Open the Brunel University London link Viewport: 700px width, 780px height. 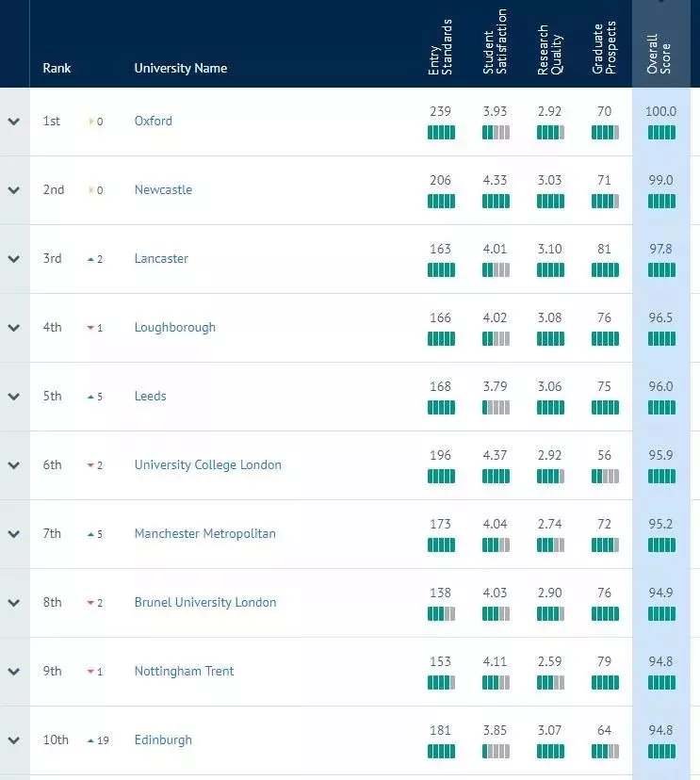pos(205,602)
